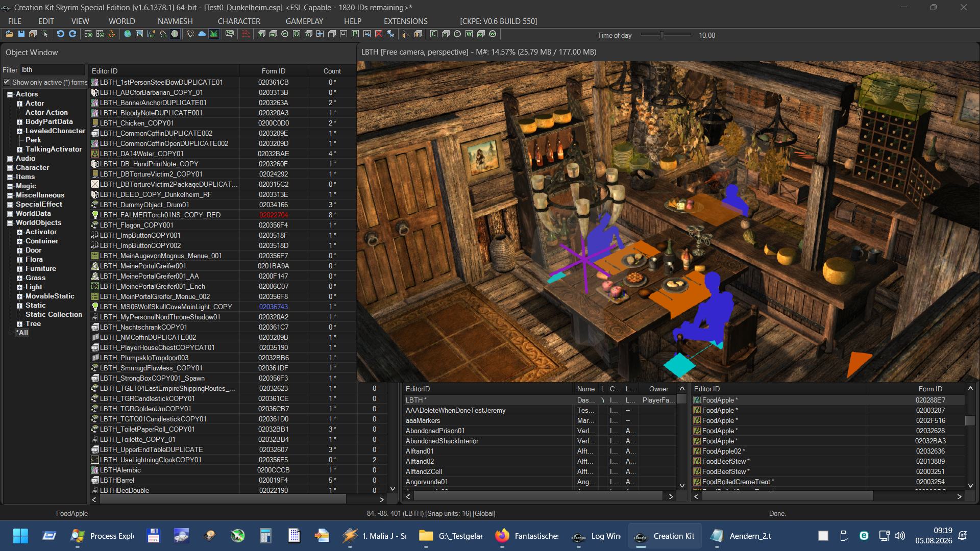The image size is (980, 551).
Task: Open the EXTENSIONS menu
Action: (x=406, y=21)
